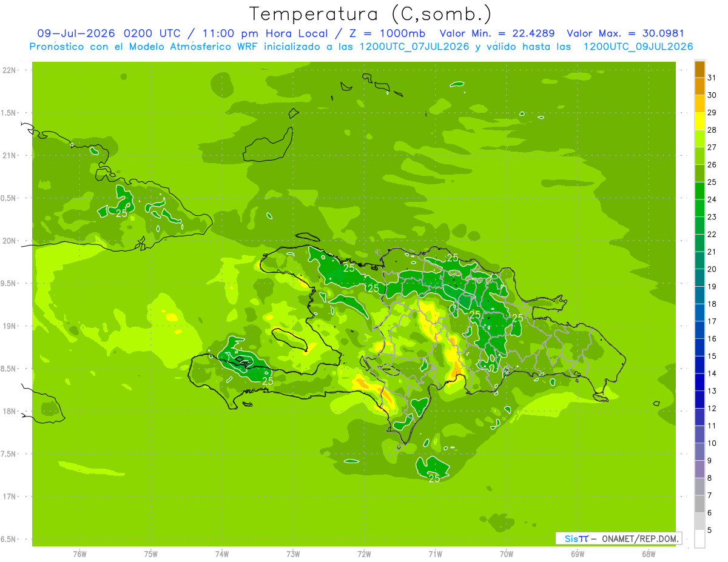Pick the yellow legend band between 28 and 29

699,121
